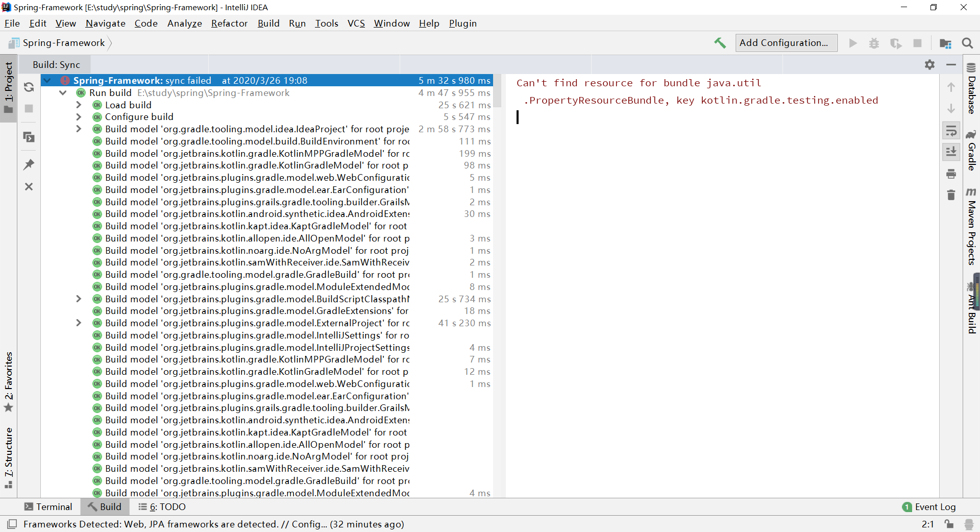Expand the BuildScriptClasspath model node

(x=79, y=299)
